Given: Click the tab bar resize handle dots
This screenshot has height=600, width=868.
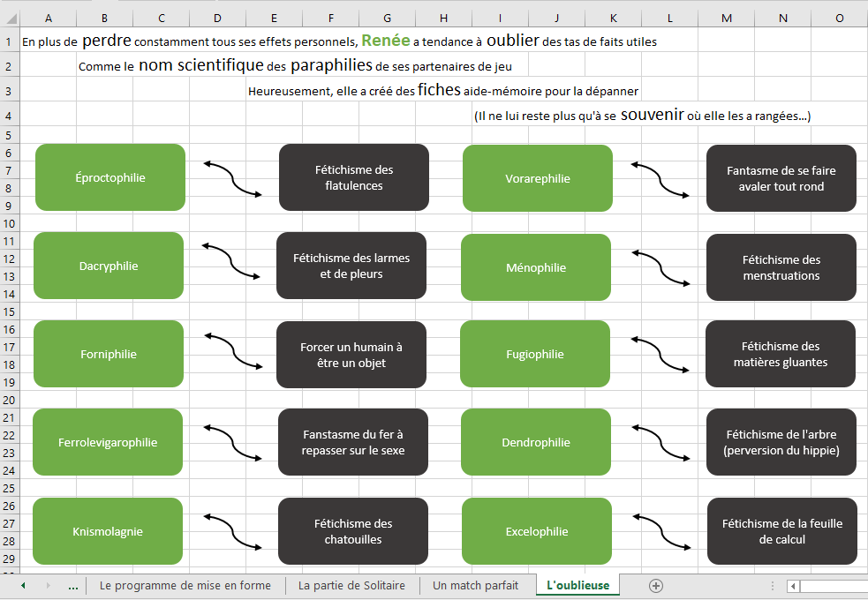Looking at the screenshot, I should coord(773,586).
